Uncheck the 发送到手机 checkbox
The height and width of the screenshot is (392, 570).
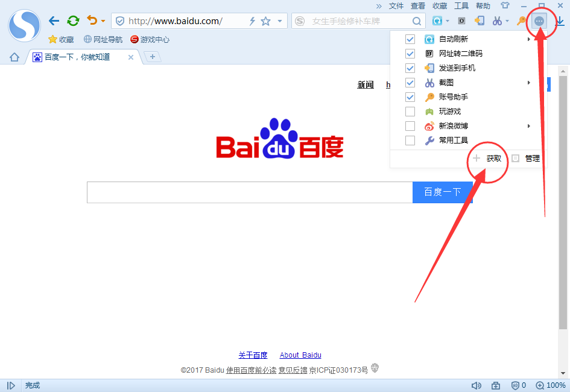tap(410, 68)
